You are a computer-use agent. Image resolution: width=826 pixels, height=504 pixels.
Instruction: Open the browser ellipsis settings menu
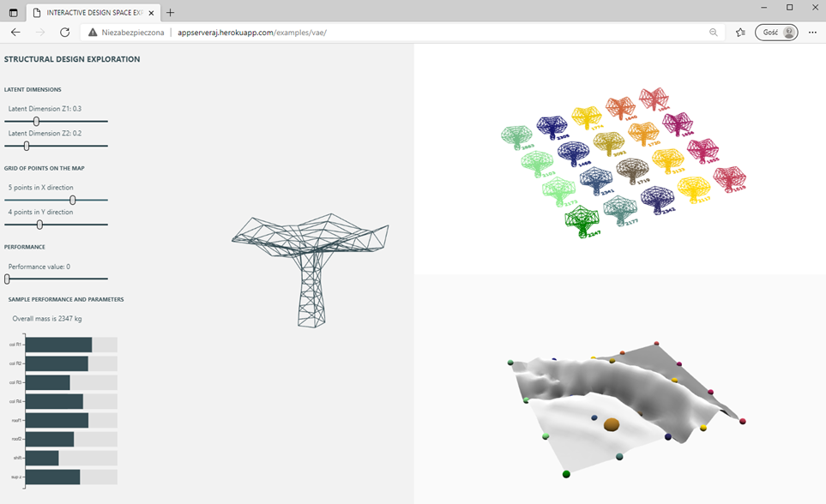click(812, 32)
